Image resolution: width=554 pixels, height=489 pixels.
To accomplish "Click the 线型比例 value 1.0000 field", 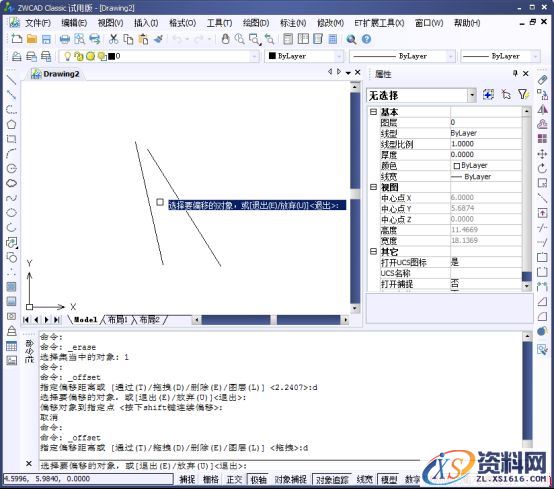I will click(x=486, y=144).
